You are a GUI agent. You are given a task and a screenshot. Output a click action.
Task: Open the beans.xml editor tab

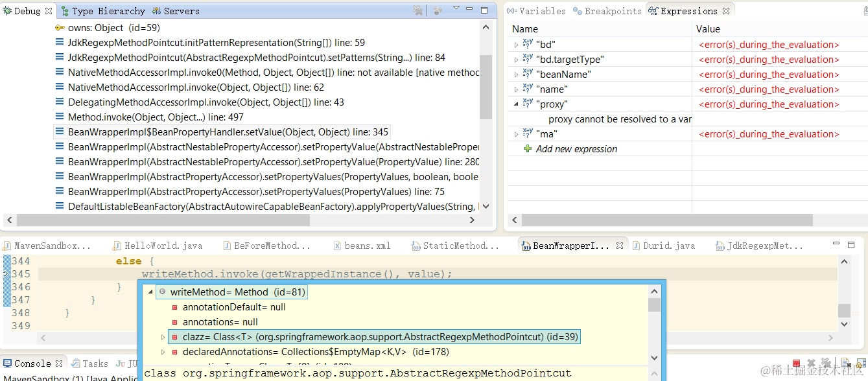click(x=362, y=246)
